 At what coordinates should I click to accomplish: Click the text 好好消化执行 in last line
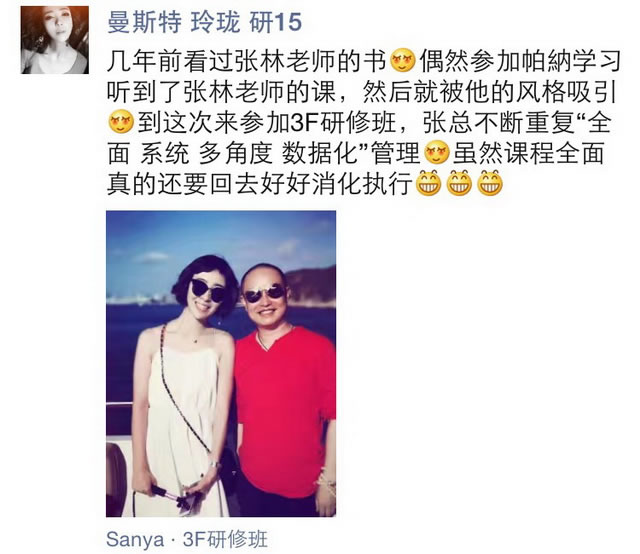click(x=337, y=184)
